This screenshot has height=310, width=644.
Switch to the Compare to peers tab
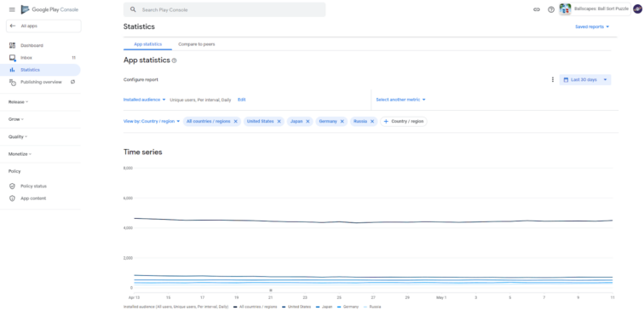(196, 44)
